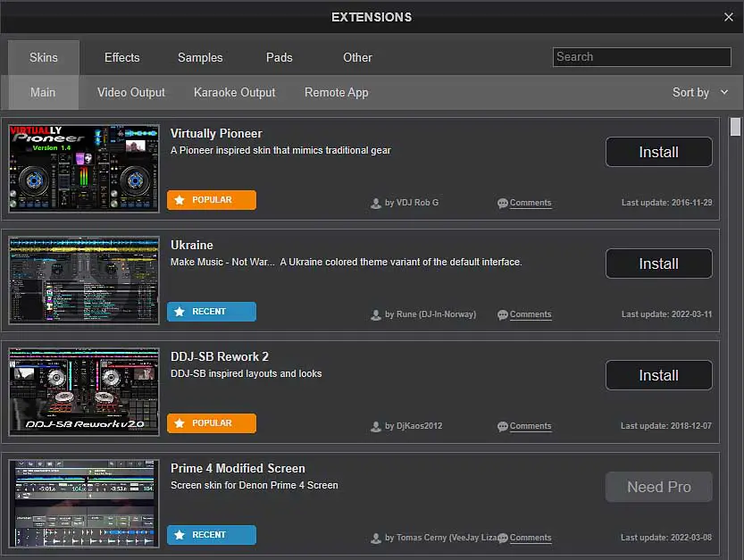
Task: Show Karaoke Output skins
Action: pyautogui.click(x=234, y=92)
